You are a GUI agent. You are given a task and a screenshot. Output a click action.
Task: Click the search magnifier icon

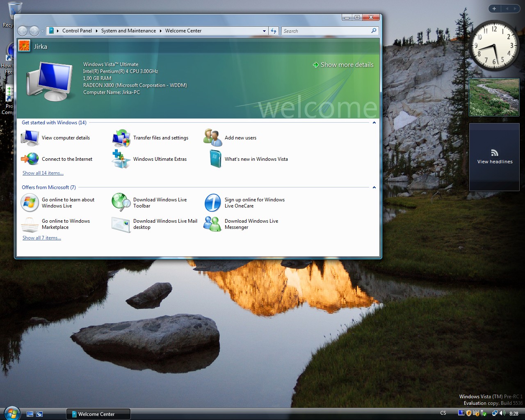[x=374, y=31]
